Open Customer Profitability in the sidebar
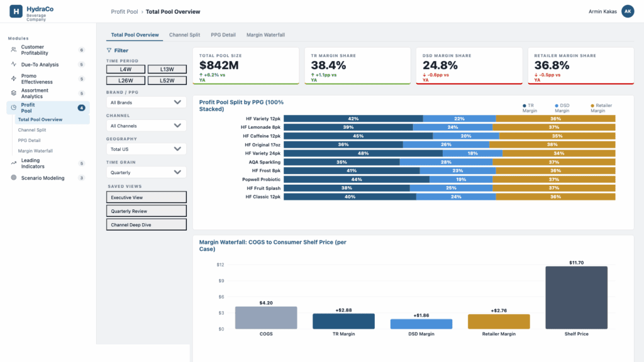Image resolution: width=644 pixels, height=362 pixels. point(48,50)
